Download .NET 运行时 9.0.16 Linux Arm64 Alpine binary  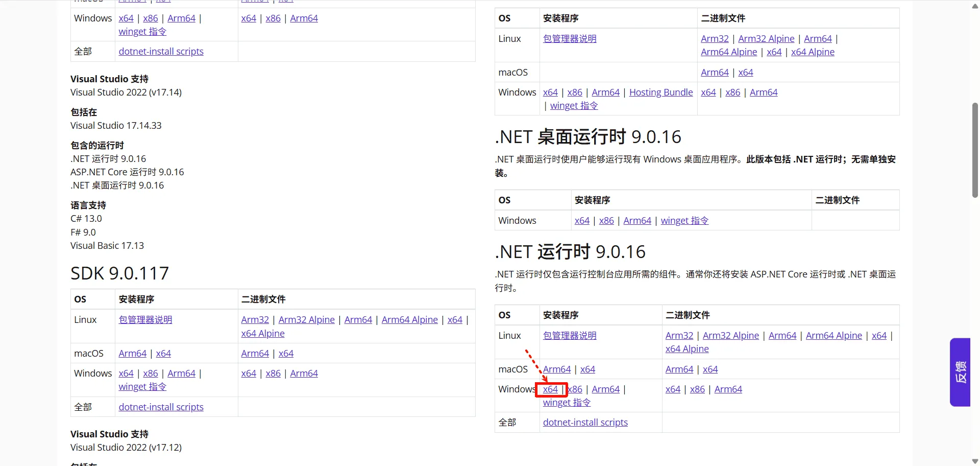[x=834, y=336]
